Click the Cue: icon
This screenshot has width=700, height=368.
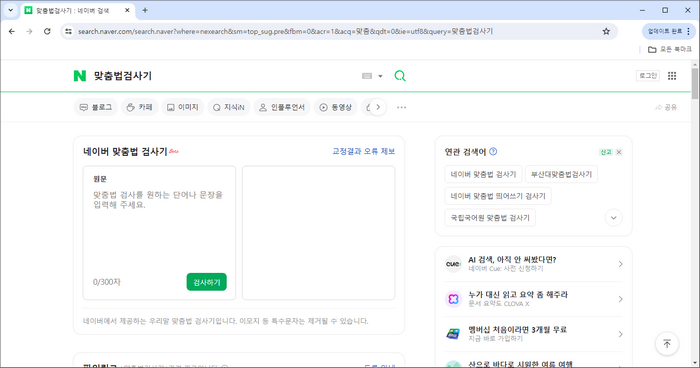[x=453, y=264]
